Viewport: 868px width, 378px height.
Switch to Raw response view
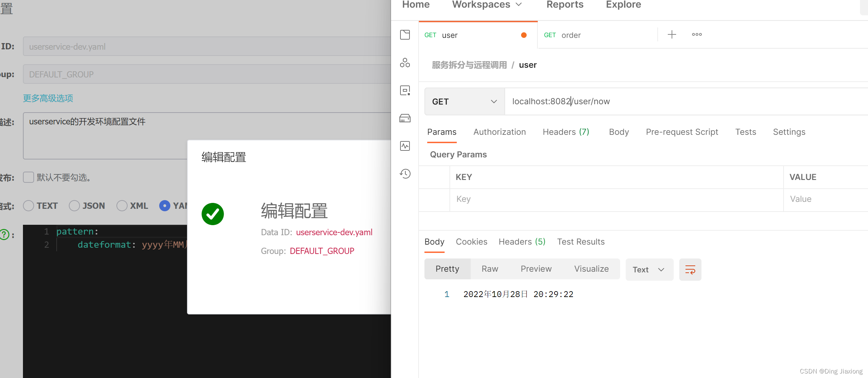point(490,269)
